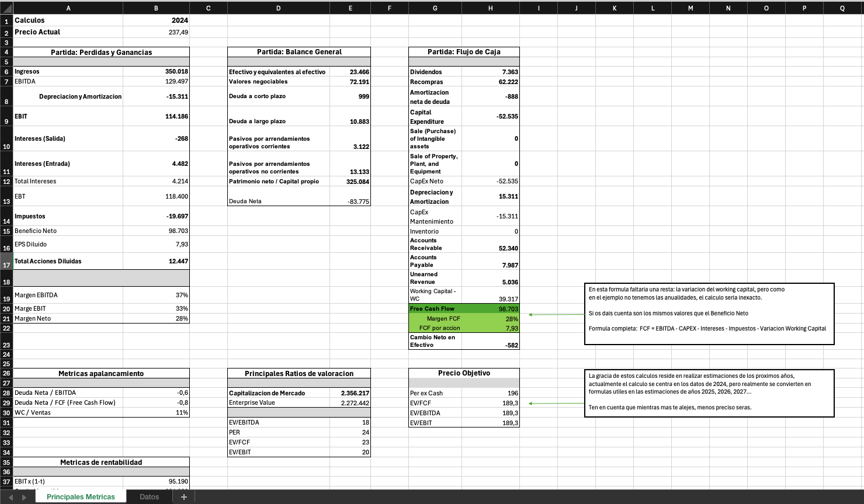Viewport: 864px width, 504px height.
Task: Click the note about estimating future years
Action: coord(709,392)
